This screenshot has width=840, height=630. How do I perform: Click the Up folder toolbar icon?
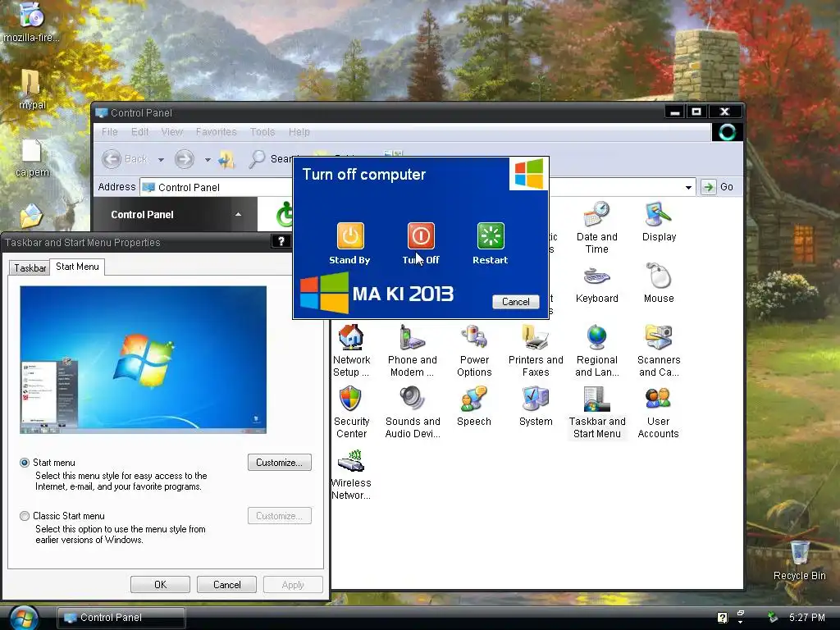[226, 159]
